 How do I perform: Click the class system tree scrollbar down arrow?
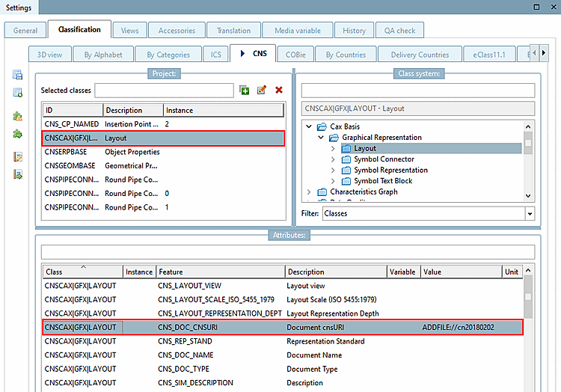(529, 195)
